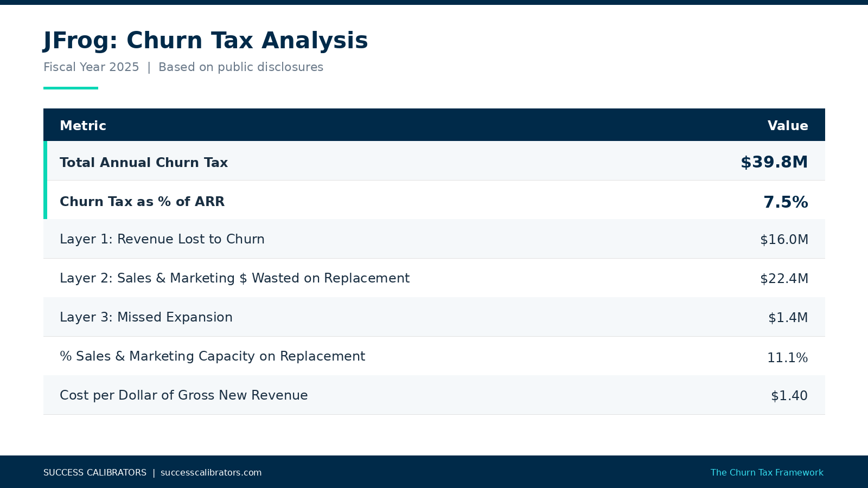
Task: Select the "Fiscal Year 2025" subtitle text
Action: pyautogui.click(x=91, y=67)
